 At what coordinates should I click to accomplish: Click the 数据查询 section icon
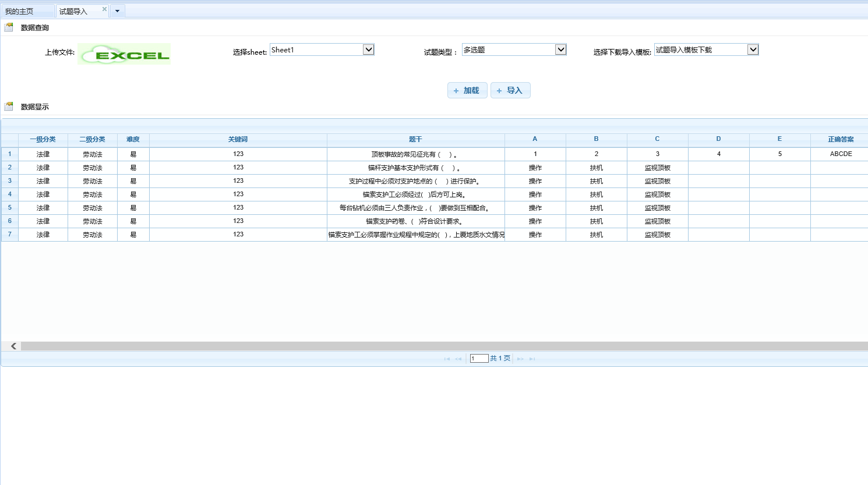click(9, 27)
